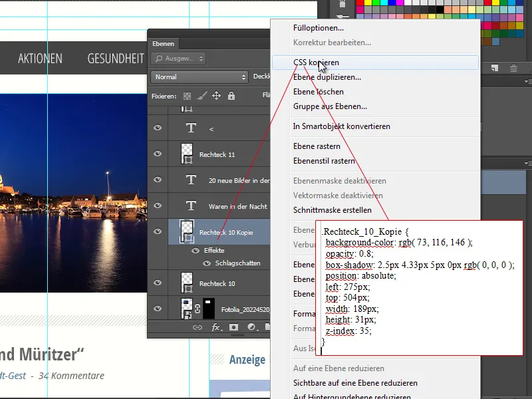Hide the Rechteck 10 Kopie layer

(158, 231)
